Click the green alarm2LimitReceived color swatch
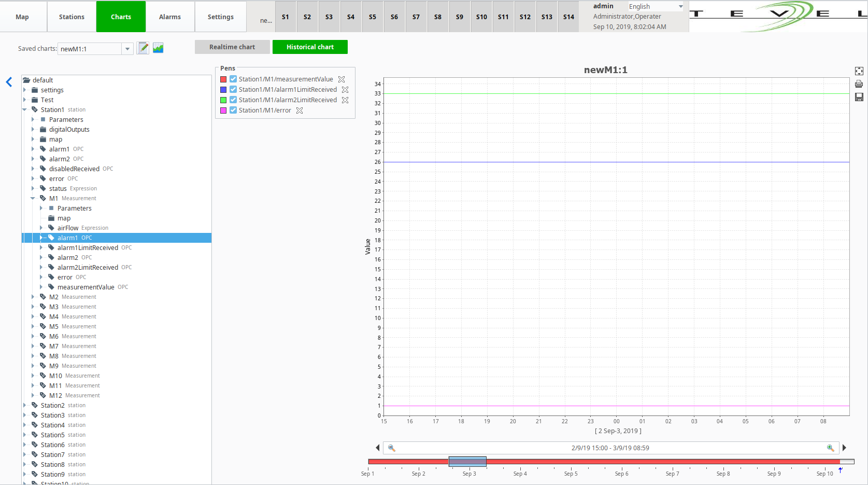Image resolution: width=868 pixels, height=485 pixels. pyautogui.click(x=223, y=100)
